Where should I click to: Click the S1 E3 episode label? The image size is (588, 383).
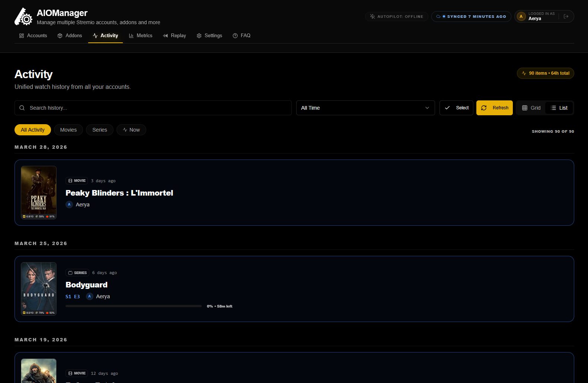[73, 296]
